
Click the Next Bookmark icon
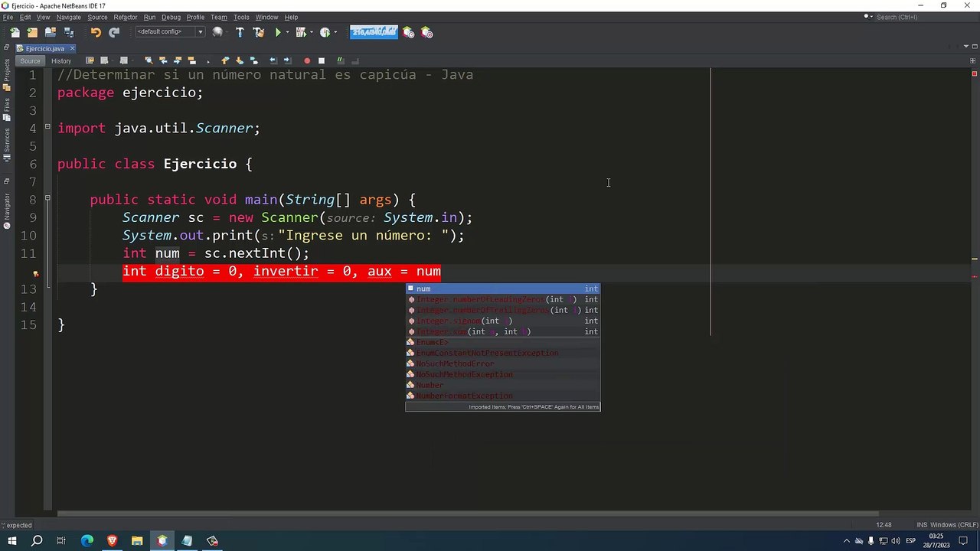point(239,60)
